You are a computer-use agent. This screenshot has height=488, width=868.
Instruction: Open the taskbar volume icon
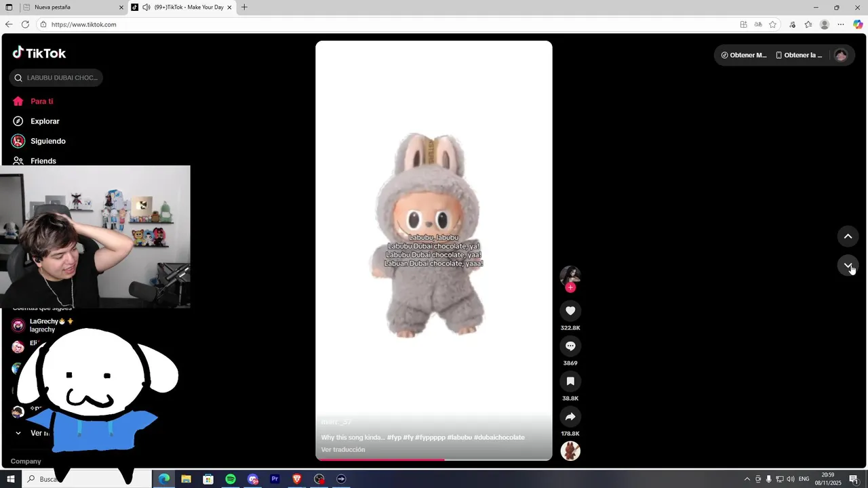pyautogui.click(x=790, y=479)
